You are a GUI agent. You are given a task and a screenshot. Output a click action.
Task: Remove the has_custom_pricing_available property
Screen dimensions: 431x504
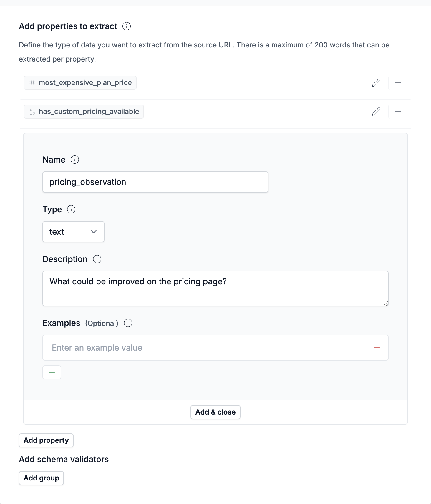(x=398, y=112)
